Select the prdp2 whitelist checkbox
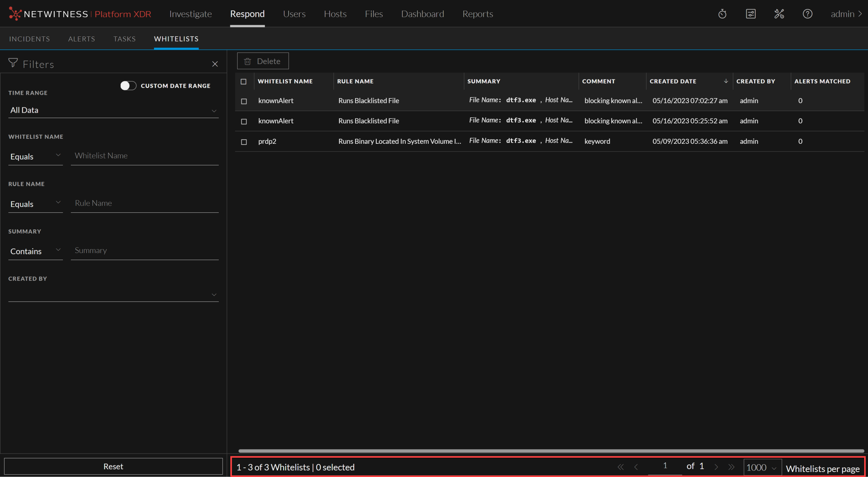The height and width of the screenshot is (477, 868). (244, 142)
